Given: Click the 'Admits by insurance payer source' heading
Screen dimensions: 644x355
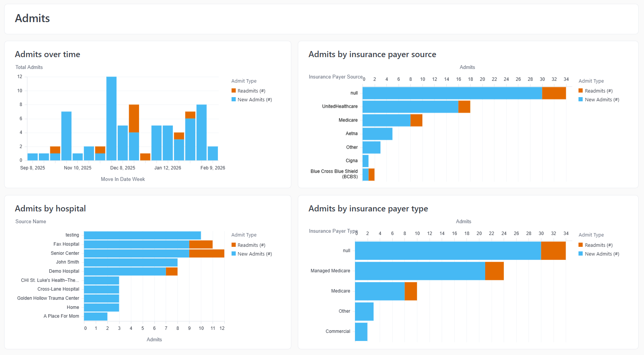Looking at the screenshot, I should click(x=372, y=54).
